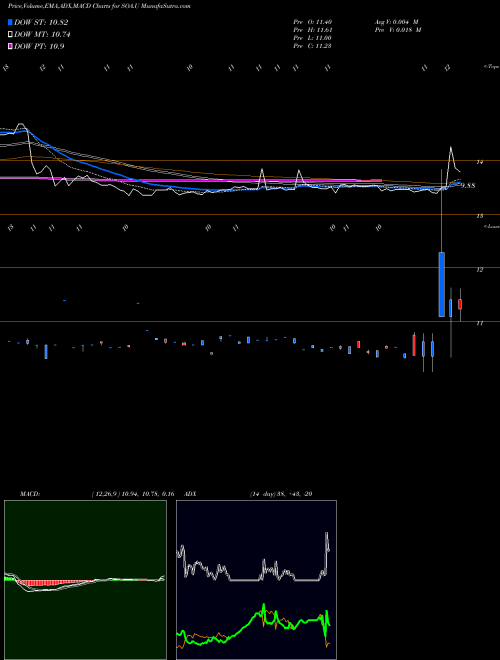Click the green MACD chart panel
500x660 pixels.
85,580
